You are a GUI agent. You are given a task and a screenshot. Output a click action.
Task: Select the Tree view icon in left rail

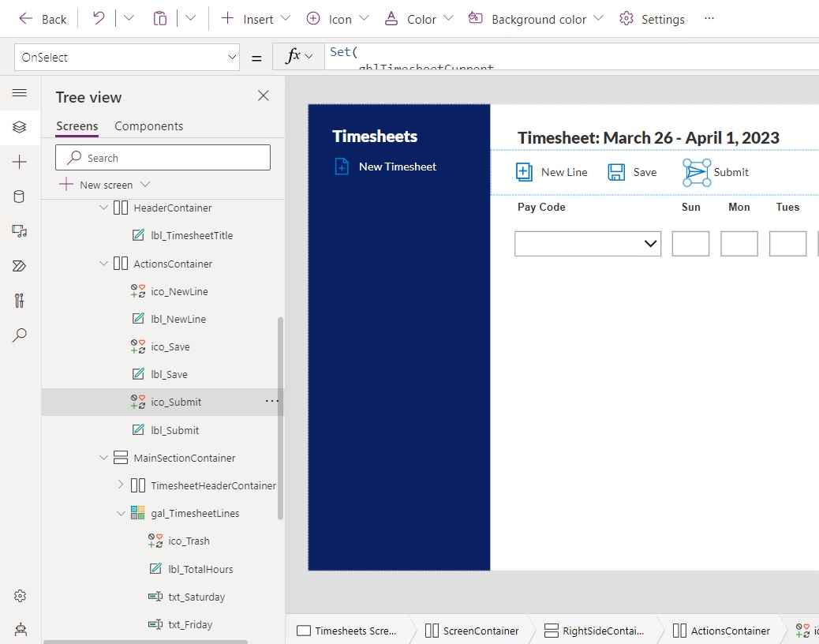point(20,129)
